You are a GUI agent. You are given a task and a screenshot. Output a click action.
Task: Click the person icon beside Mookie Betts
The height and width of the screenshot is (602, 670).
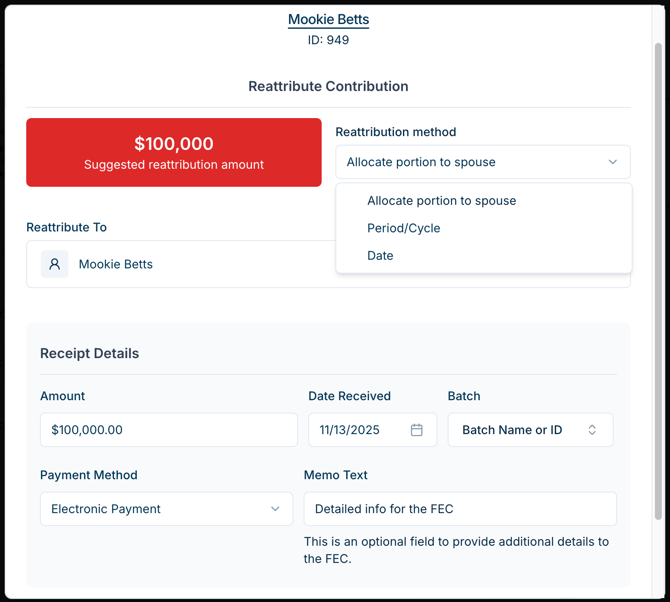tap(55, 265)
